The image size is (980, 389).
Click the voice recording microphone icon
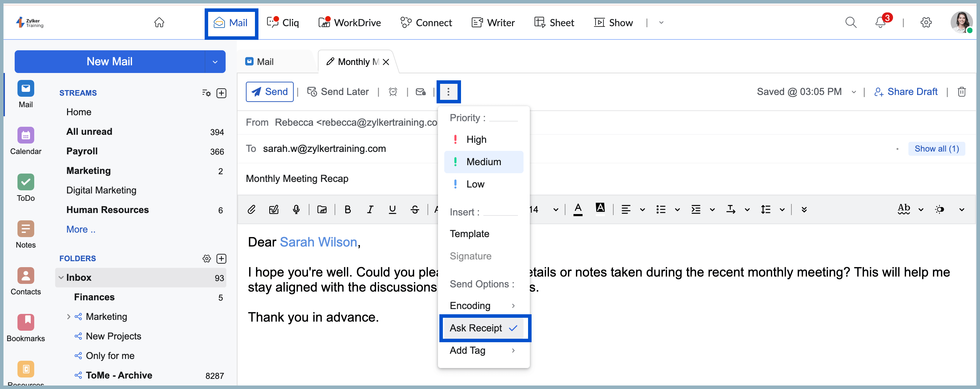pyautogui.click(x=296, y=210)
